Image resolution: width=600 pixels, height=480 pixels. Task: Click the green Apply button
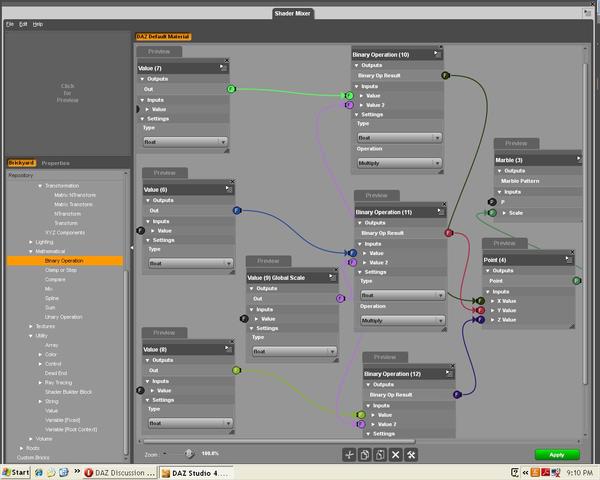(557, 455)
